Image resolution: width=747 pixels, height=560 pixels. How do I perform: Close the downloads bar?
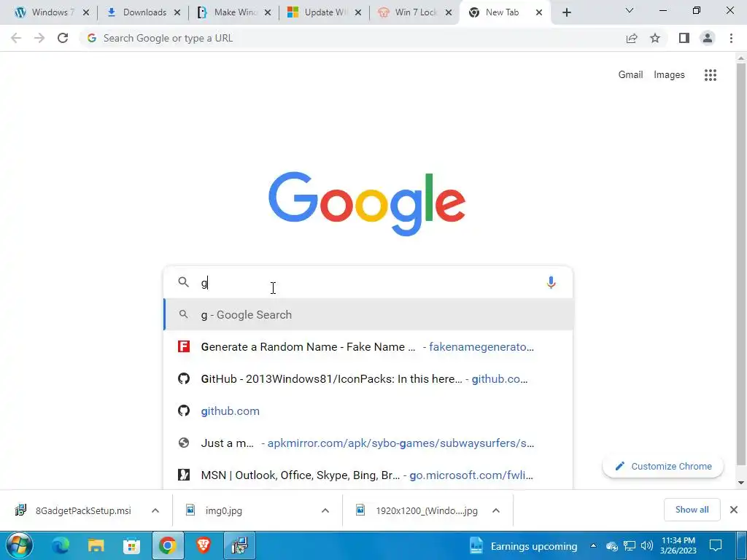tap(734, 510)
